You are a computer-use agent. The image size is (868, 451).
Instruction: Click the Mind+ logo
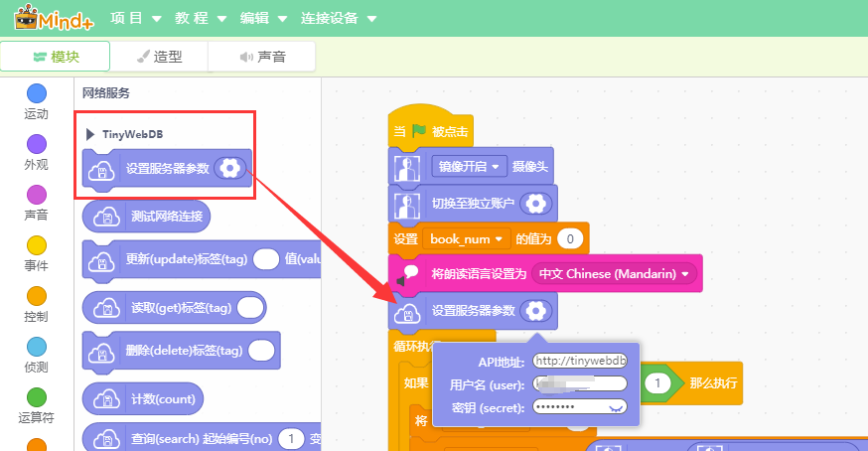[x=54, y=18]
